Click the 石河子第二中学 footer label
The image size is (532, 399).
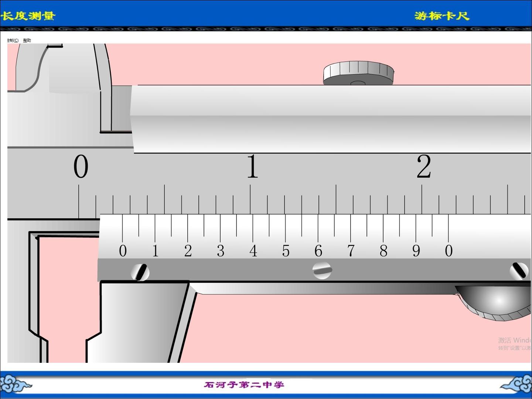click(244, 385)
